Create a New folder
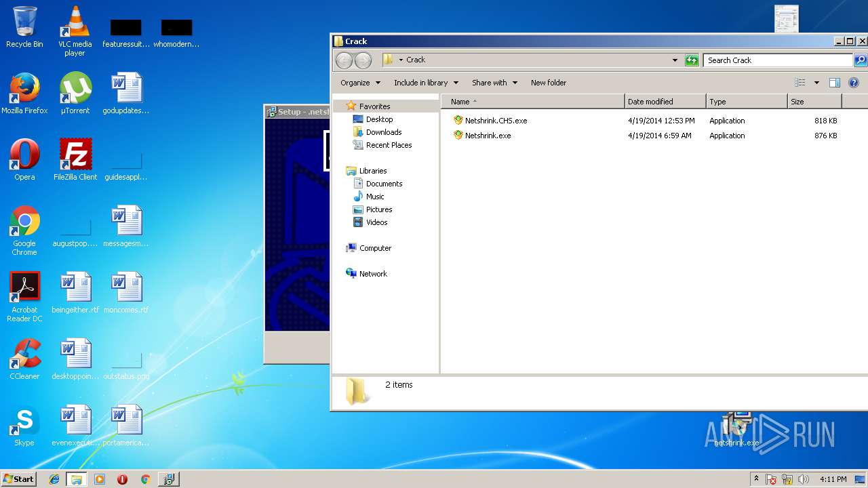 click(x=549, y=83)
